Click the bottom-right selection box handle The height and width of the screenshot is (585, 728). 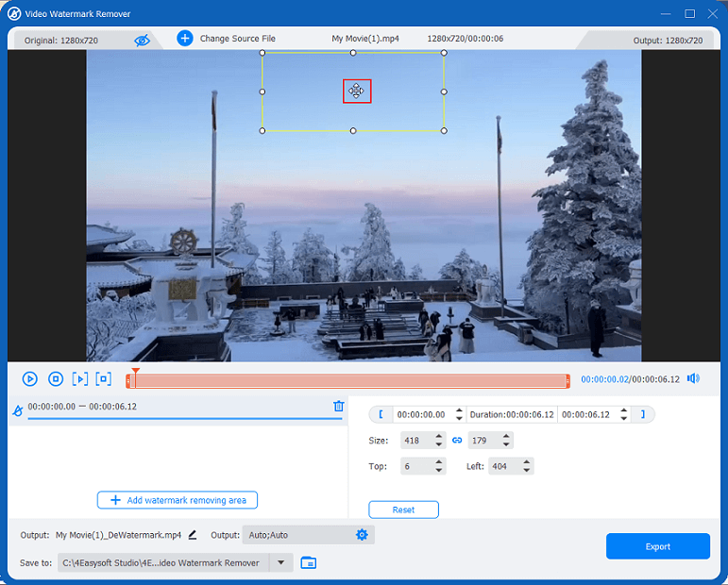pos(444,131)
